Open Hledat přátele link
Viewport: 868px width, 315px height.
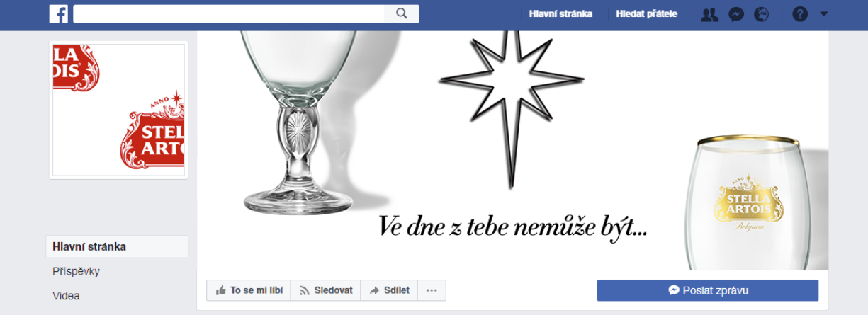[647, 13]
